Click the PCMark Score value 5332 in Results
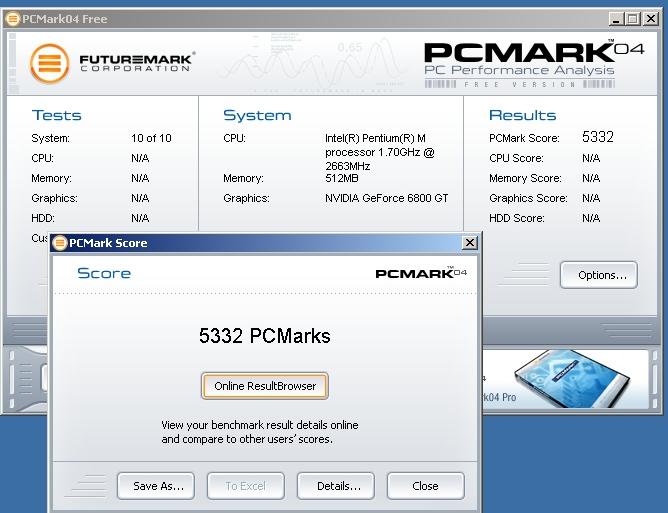This screenshot has height=513, width=668. 598,137
